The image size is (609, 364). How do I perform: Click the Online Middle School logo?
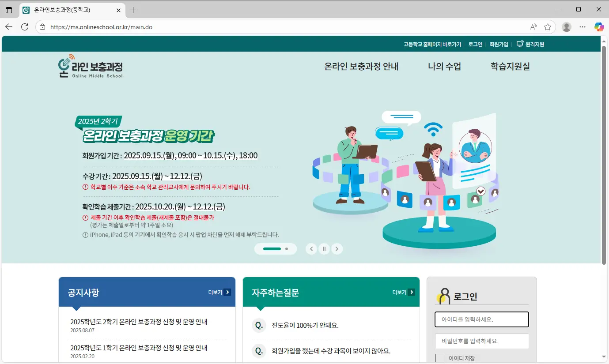coord(91,67)
